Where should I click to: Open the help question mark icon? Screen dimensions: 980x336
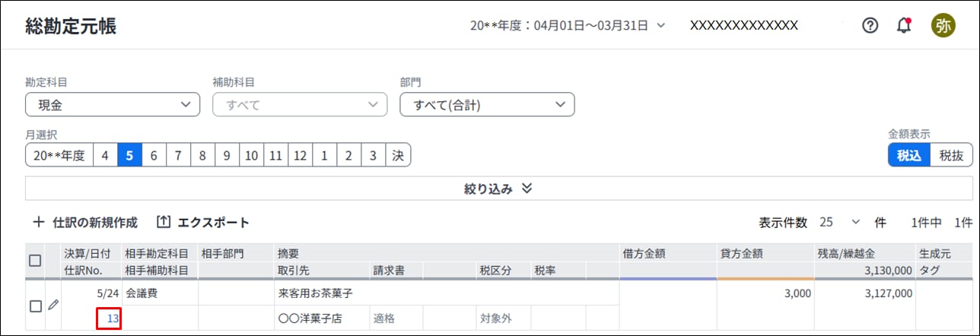point(870,25)
